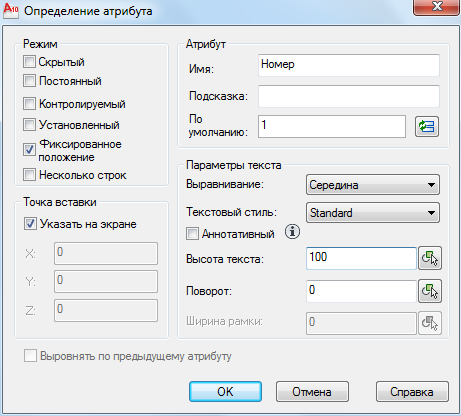Click the Отмена button
This screenshot has width=461, height=416.
tap(312, 392)
